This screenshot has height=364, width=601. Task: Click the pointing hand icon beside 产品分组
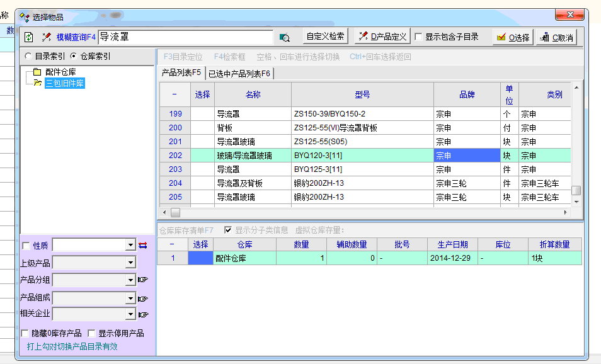tap(143, 280)
